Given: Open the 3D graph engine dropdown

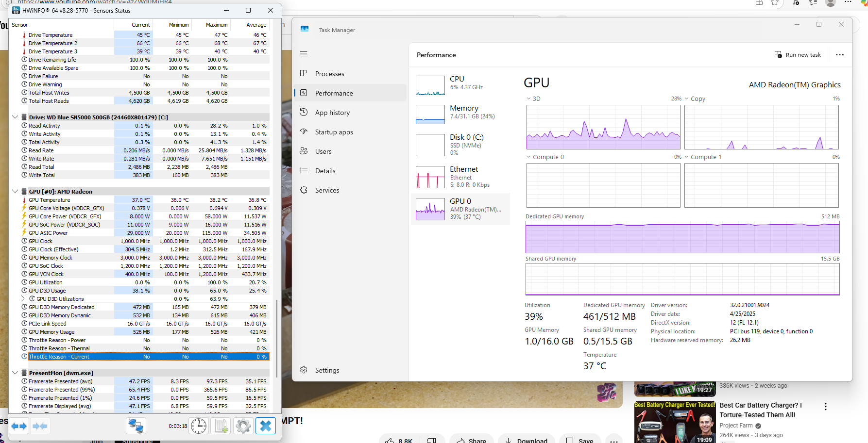Looking at the screenshot, I should point(529,98).
